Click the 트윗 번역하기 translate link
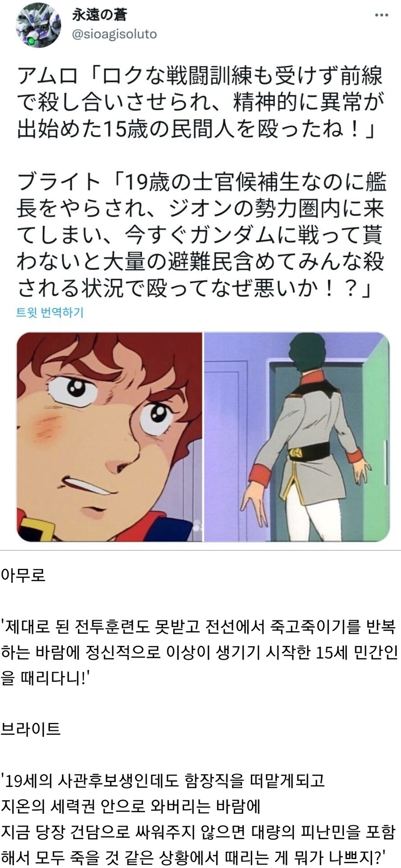 click(x=50, y=312)
